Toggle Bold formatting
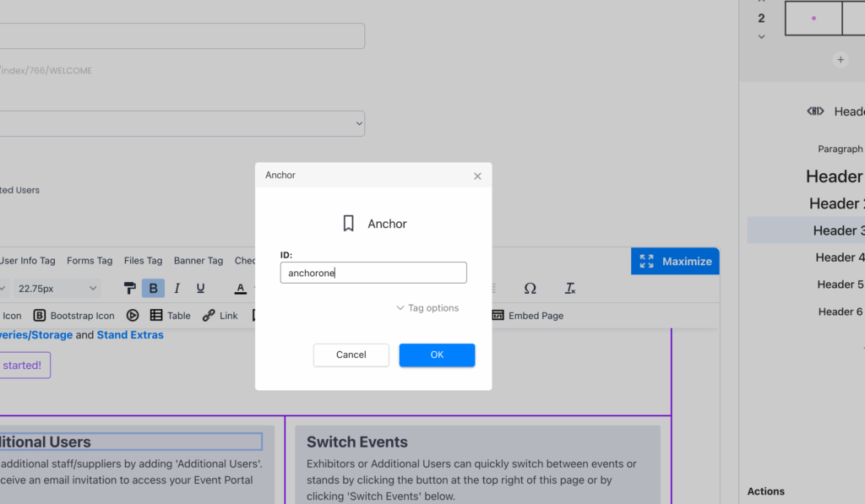The image size is (865, 504). [x=153, y=289]
